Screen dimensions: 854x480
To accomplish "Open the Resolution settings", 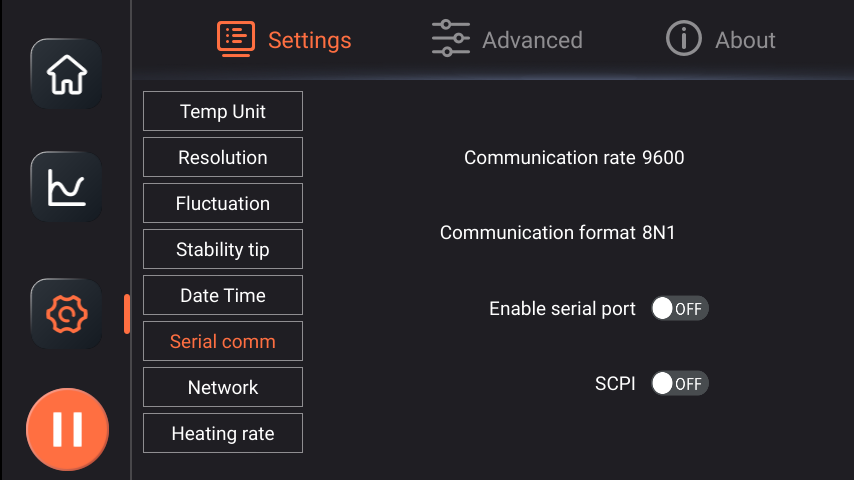I will click(x=223, y=157).
